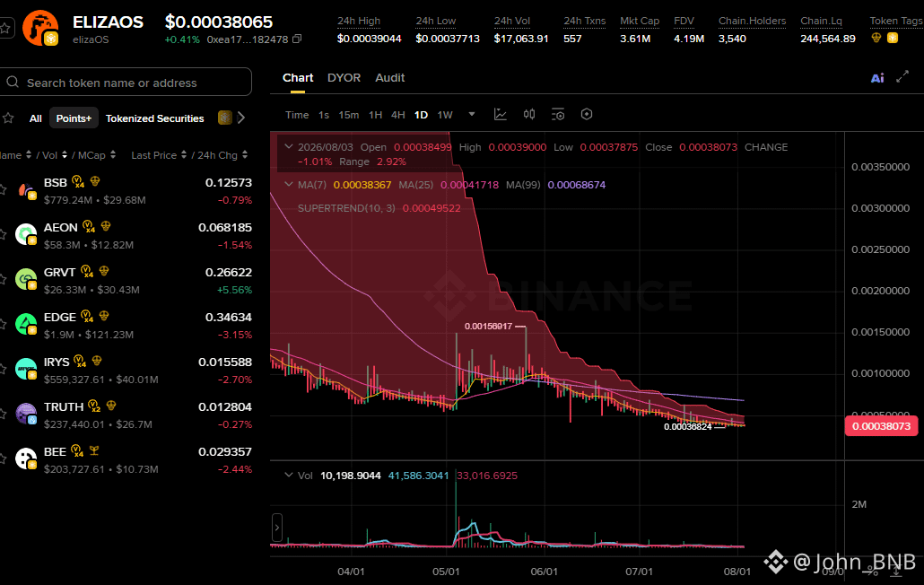Select the 1H interval
The height and width of the screenshot is (585, 924).
point(375,115)
